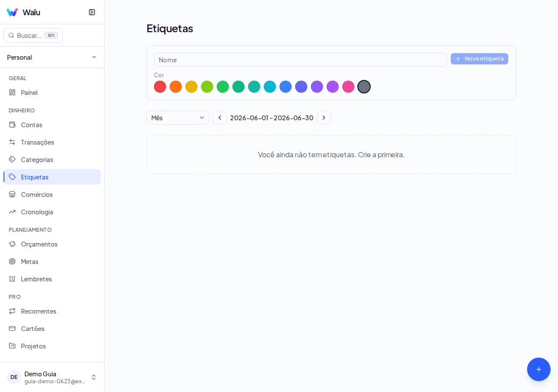Viewport: 558px width, 392px height.
Task: Select the red color swatch
Action: click(160, 87)
